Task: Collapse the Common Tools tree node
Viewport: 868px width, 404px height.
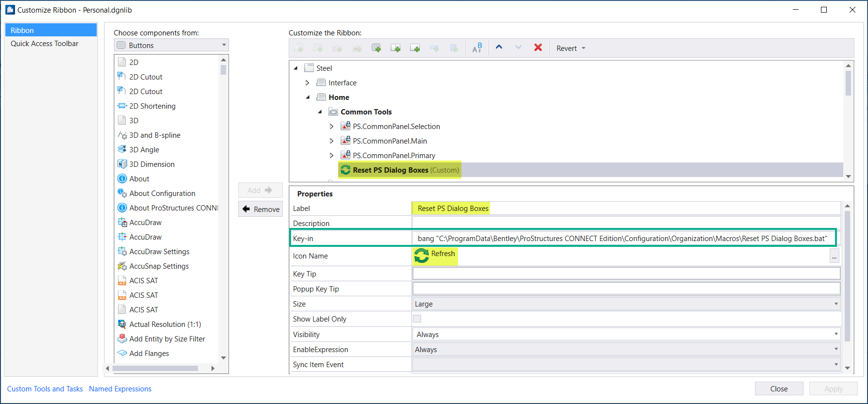Action: click(320, 112)
